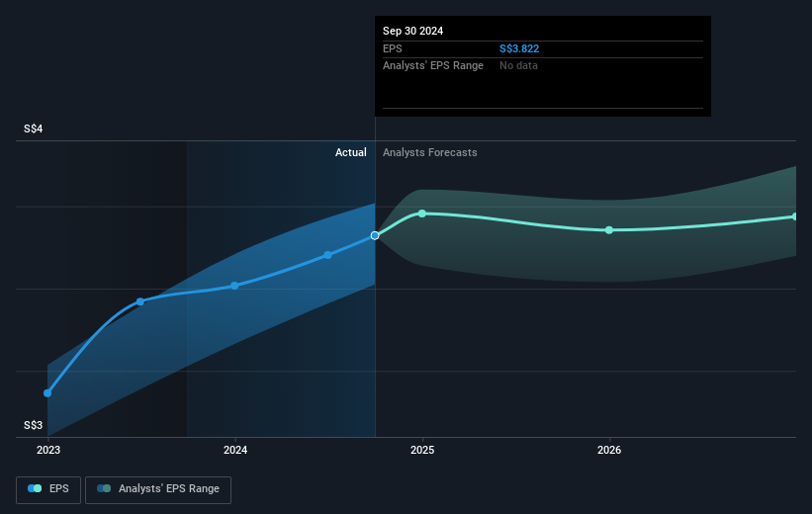The width and height of the screenshot is (812, 514).
Task: Click the 'EPS' row label in tooltip
Action: click(x=392, y=48)
